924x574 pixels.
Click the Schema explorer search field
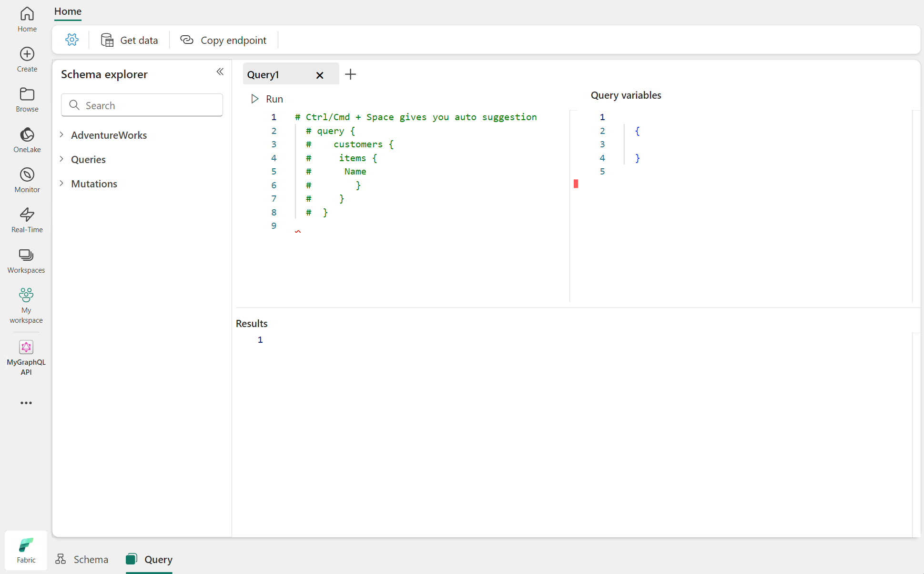(x=148, y=105)
